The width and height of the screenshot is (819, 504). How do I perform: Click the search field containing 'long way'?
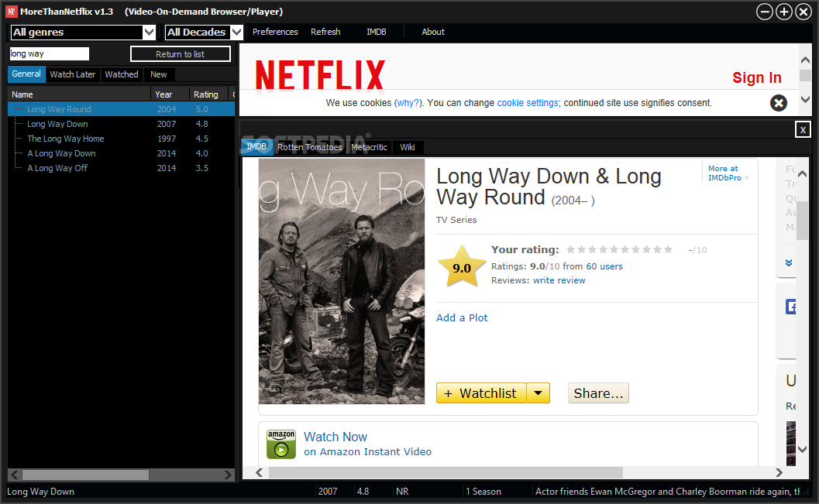point(50,53)
